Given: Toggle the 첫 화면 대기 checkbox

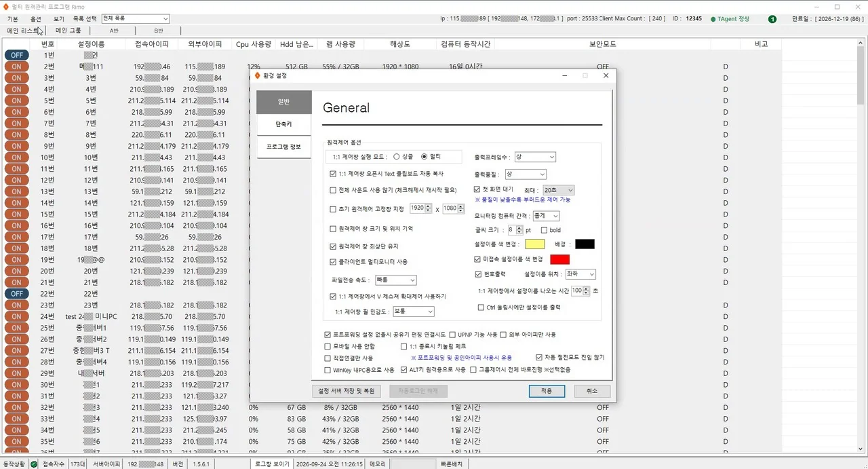Looking at the screenshot, I should tap(477, 189).
